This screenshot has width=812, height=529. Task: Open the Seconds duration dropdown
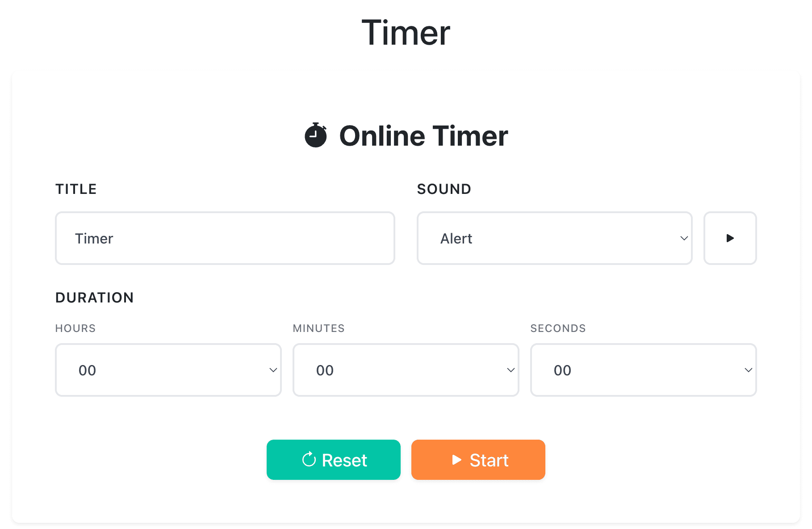tap(643, 370)
